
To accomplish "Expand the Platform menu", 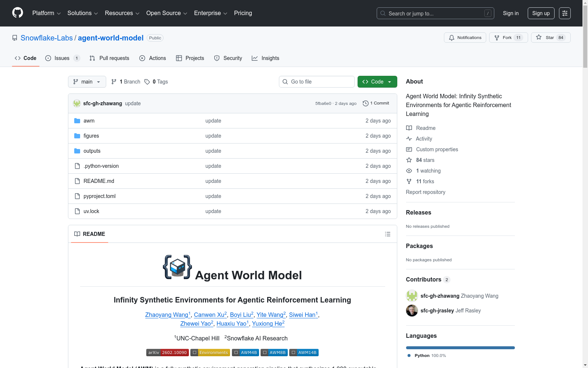I will click(x=47, y=13).
